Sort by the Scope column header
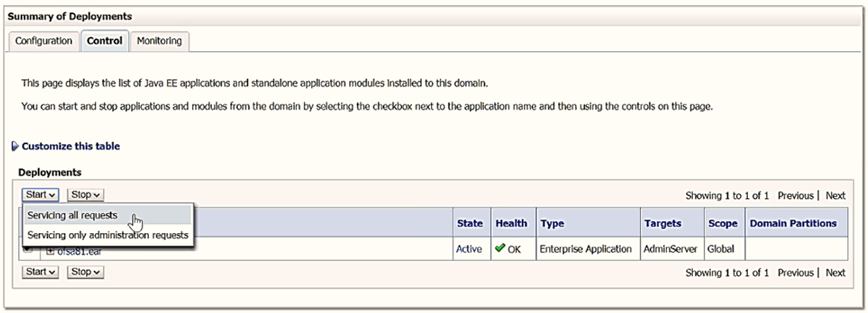Viewport: 868px width, 313px height. pos(722,223)
